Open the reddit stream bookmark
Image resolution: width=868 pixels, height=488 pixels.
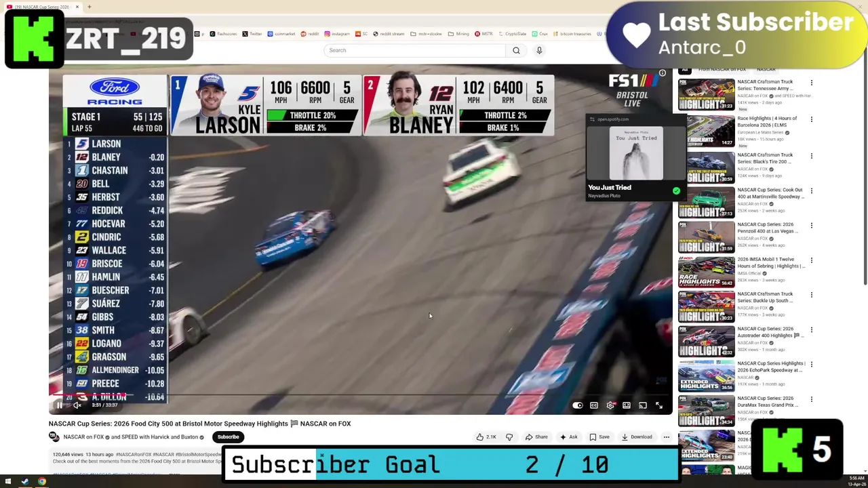tap(390, 34)
